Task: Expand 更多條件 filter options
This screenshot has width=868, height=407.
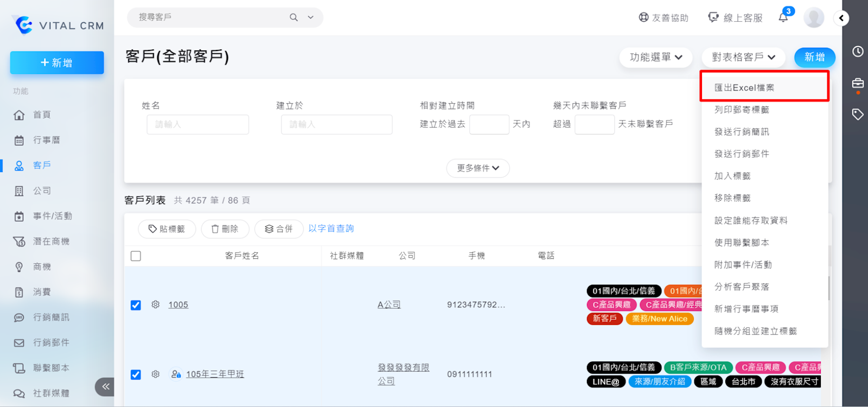Action: (x=477, y=168)
